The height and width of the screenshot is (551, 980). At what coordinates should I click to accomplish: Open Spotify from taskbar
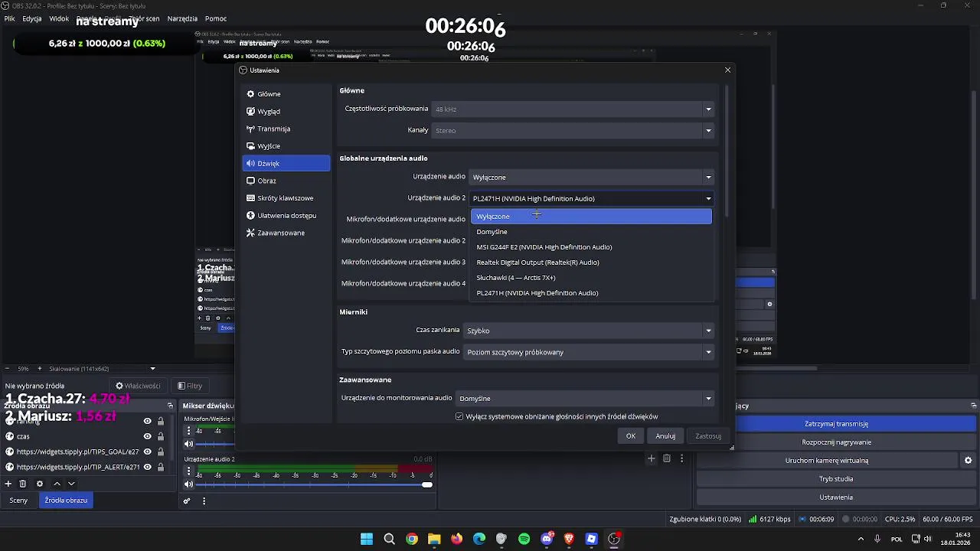524,539
